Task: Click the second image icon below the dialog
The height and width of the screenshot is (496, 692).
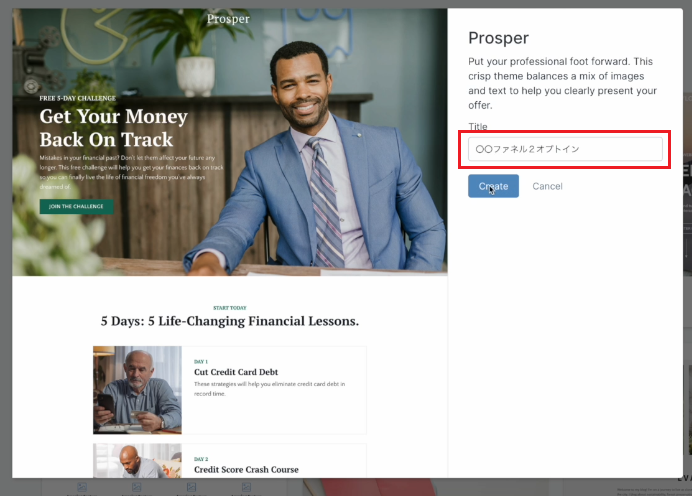Action: [x=136, y=487]
